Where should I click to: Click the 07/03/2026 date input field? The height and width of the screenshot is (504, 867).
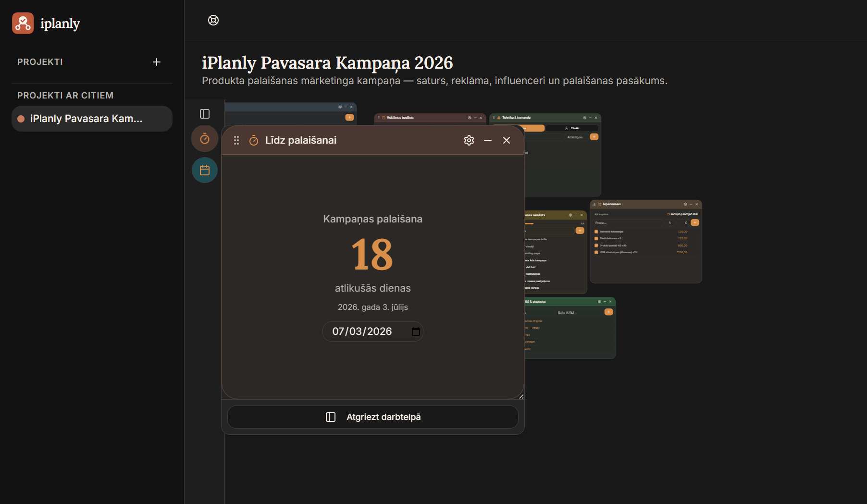(373, 332)
